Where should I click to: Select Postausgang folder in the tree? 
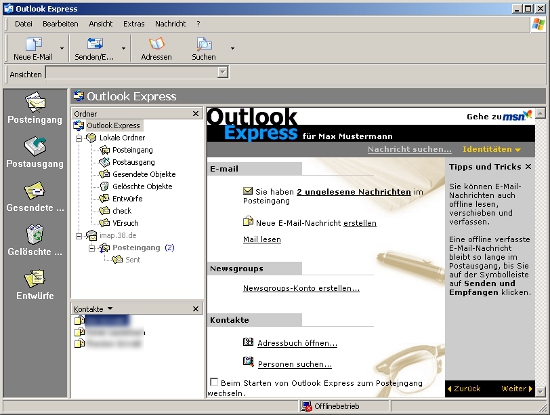pyautogui.click(x=134, y=162)
